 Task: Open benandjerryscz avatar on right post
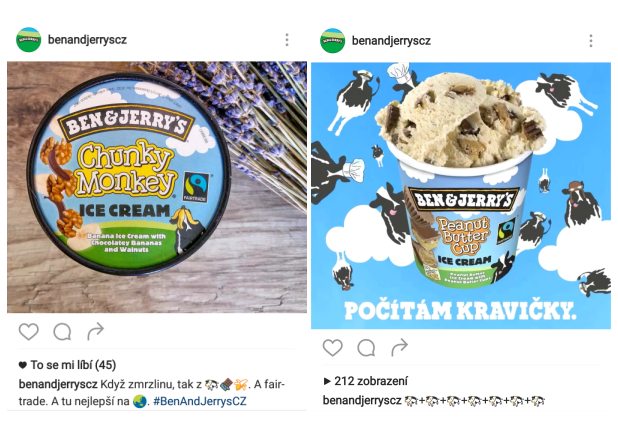[333, 41]
